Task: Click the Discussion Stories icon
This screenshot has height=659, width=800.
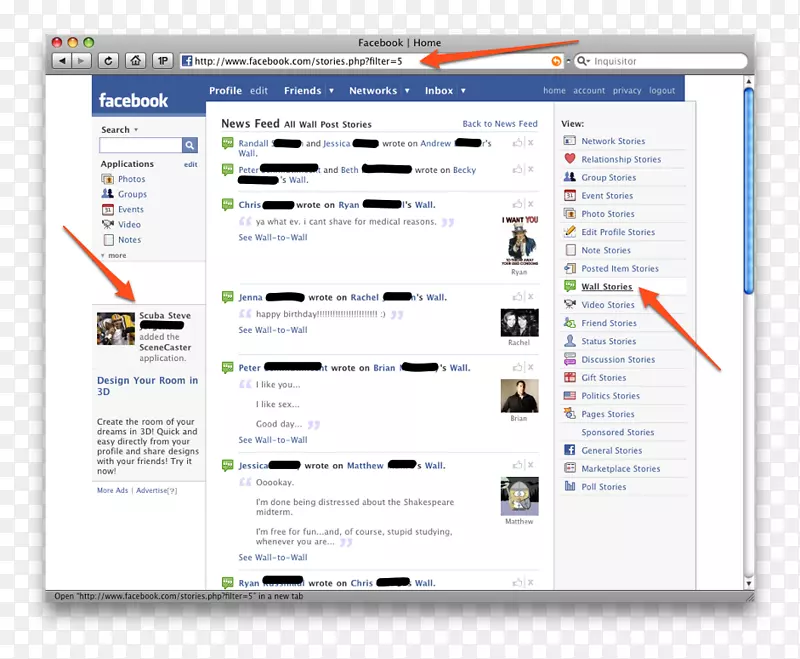Action: click(x=570, y=359)
